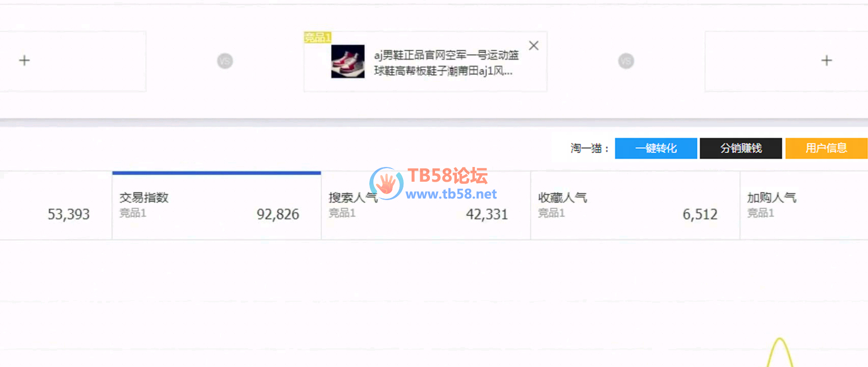Click the 淘一猫 label text

click(589, 148)
